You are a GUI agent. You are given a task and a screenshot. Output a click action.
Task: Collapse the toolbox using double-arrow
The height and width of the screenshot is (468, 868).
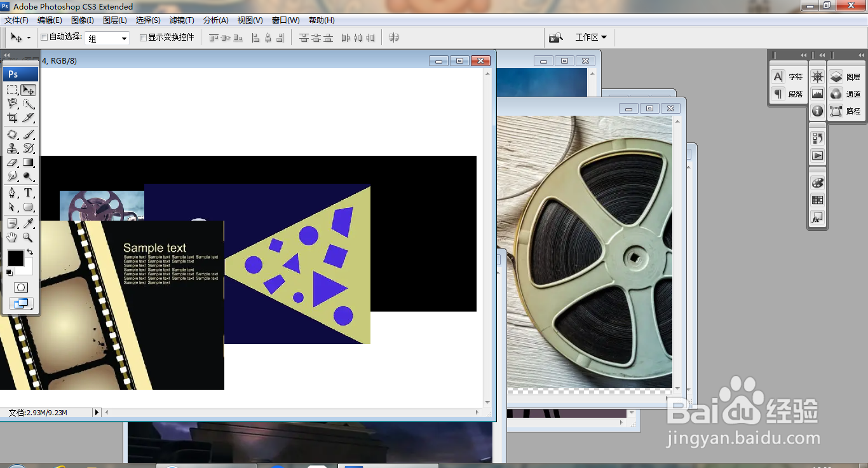click(7, 55)
